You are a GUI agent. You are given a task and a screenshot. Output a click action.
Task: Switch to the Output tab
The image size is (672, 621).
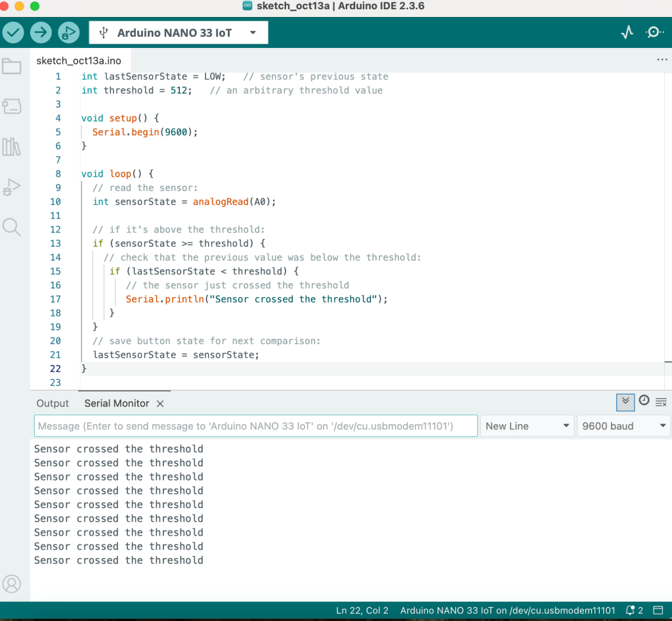52,404
